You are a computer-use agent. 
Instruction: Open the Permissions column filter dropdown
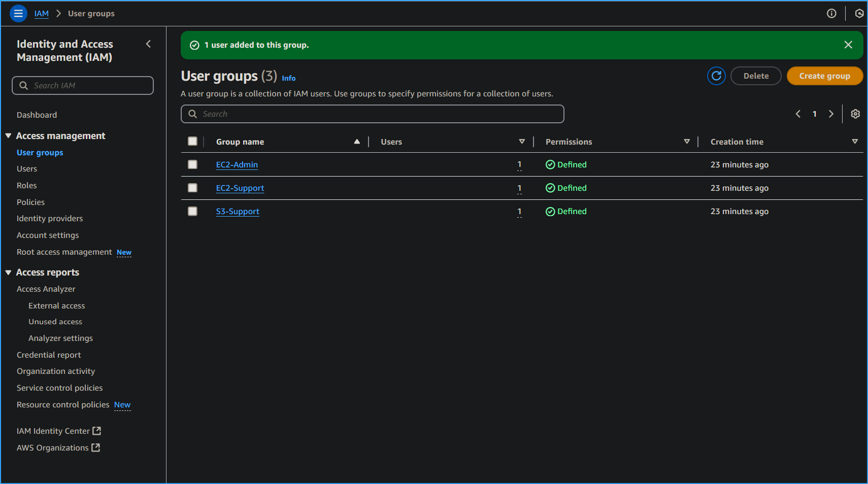tap(687, 142)
